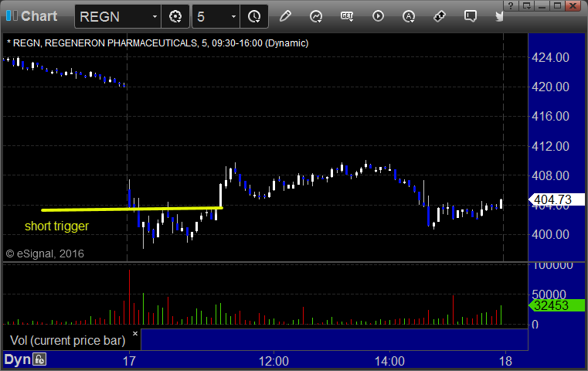Viewport: 588px width, 371px height.
Task: Share chart via Twitter bird icon
Action: (x=500, y=16)
